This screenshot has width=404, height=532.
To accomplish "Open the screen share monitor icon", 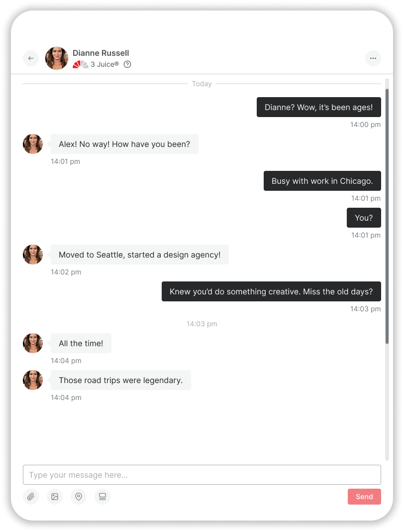I will (102, 497).
